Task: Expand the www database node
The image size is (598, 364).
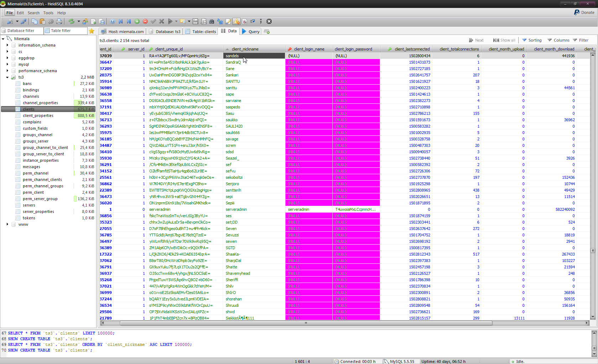Action: coord(7,224)
